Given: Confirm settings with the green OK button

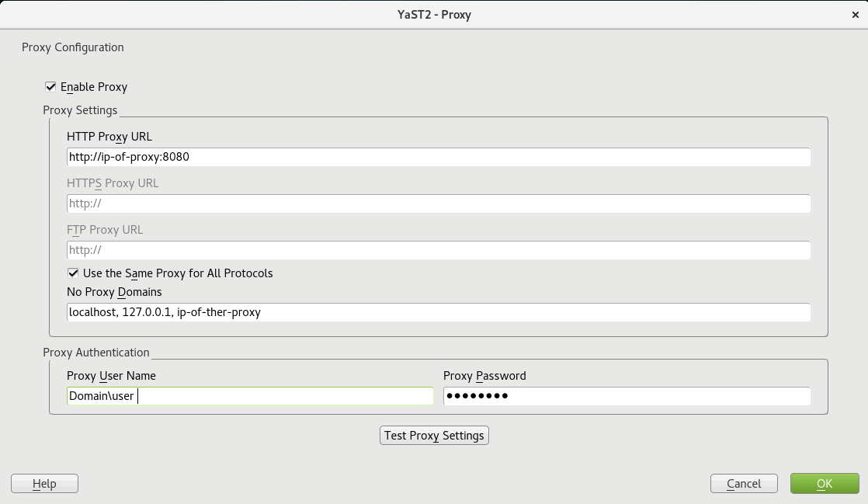Looking at the screenshot, I should coord(825,484).
